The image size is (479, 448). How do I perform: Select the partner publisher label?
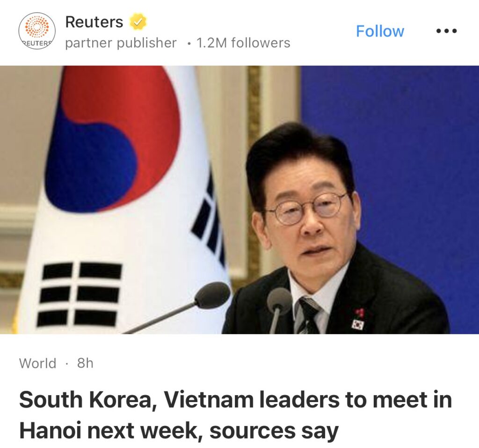point(121,43)
